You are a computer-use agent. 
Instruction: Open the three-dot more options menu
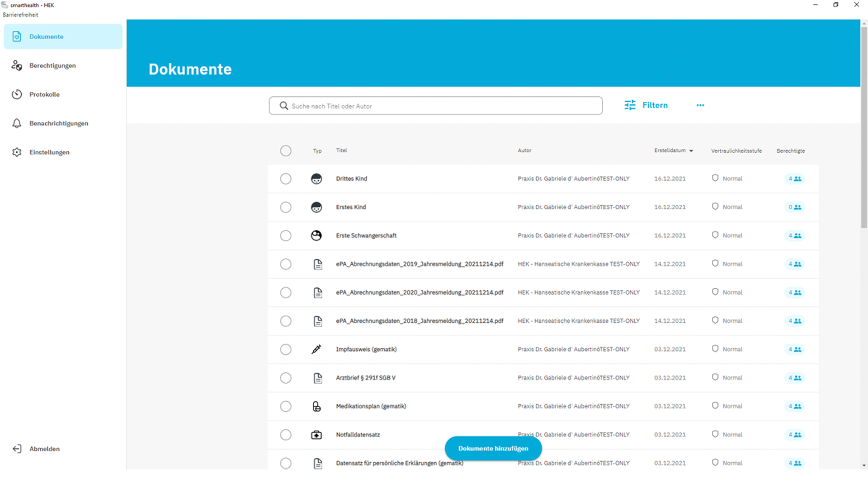pyautogui.click(x=700, y=105)
